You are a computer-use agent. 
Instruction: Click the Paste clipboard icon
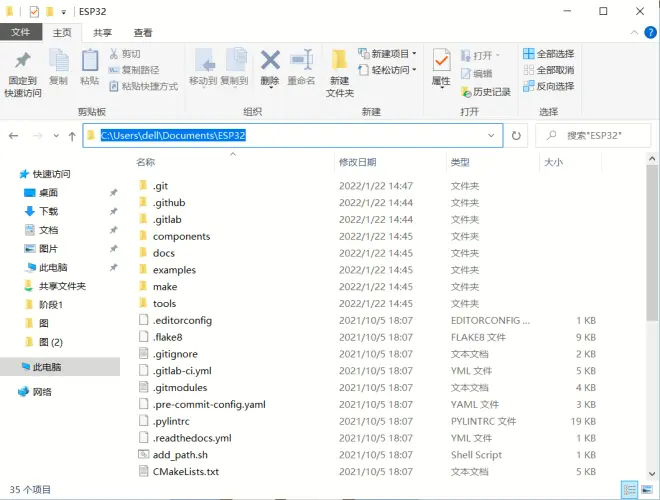coord(90,60)
